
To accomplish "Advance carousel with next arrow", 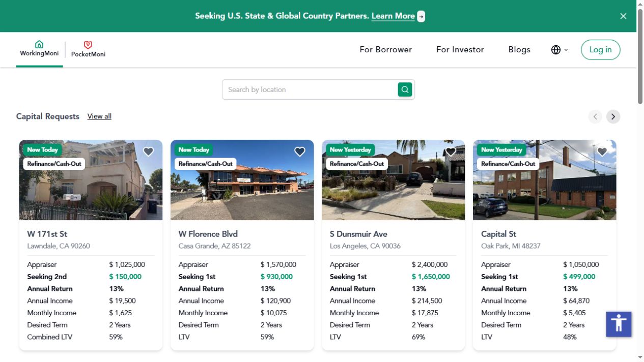I will click(x=613, y=117).
